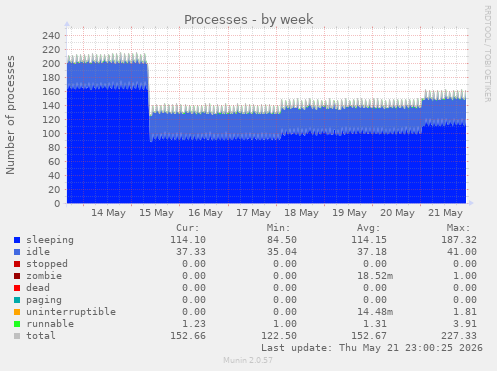
Task: Click runnable average value 1.31
Action: (375, 324)
